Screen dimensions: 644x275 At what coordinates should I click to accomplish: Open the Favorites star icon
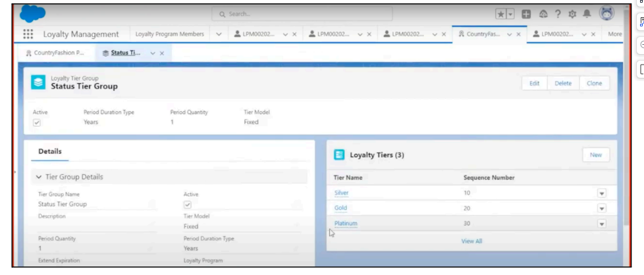(502, 14)
